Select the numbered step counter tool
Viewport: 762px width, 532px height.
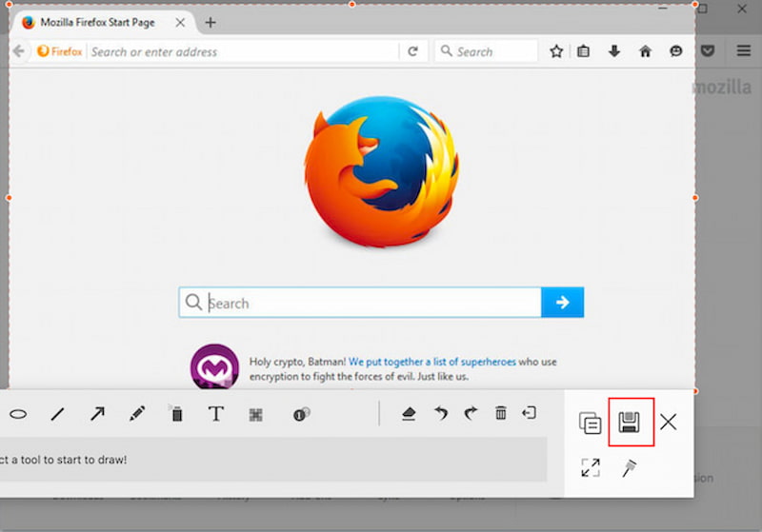301,415
